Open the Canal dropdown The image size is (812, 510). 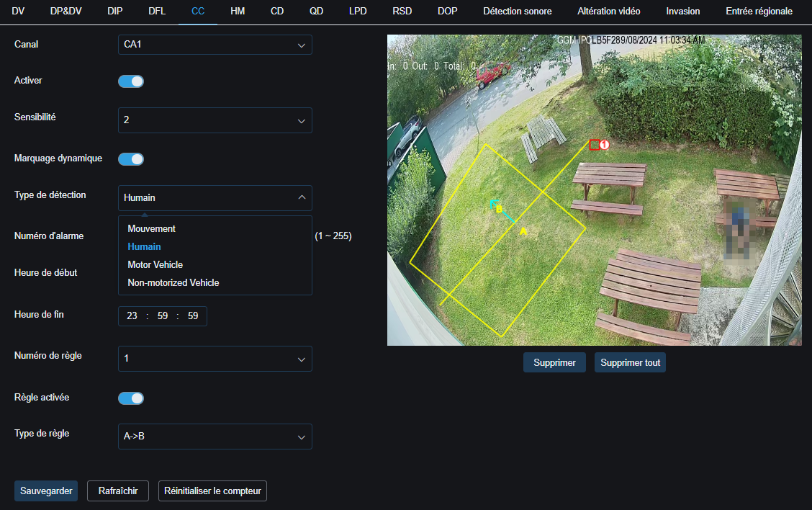coord(215,44)
